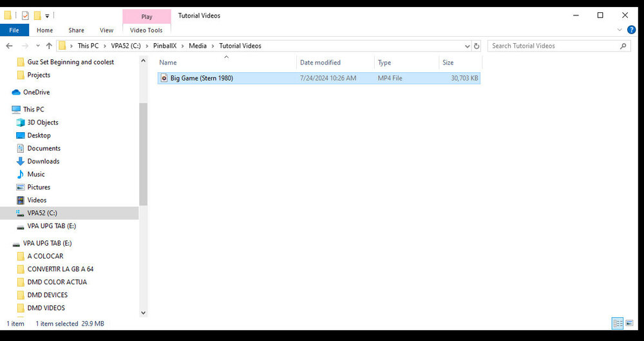Sort files by Date modified column
The height and width of the screenshot is (341, 644).
320,63
